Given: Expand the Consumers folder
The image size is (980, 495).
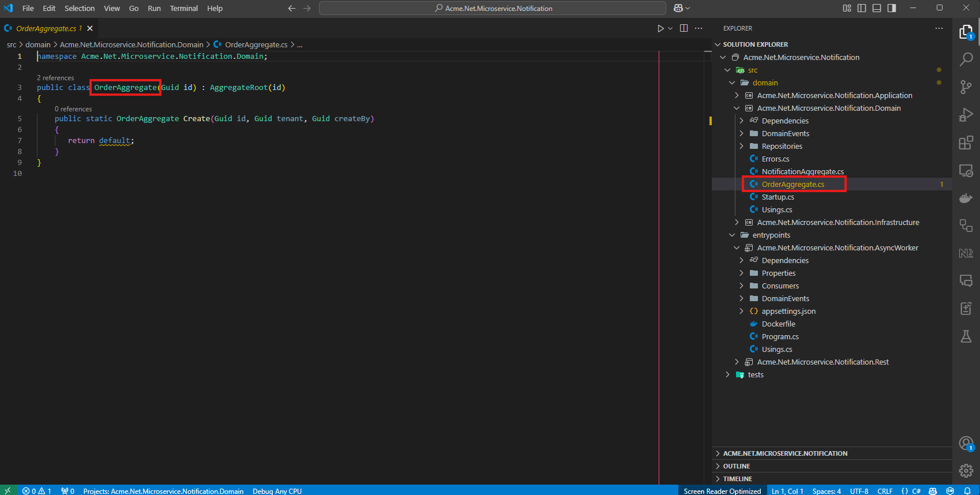Looking at the screenshot, I should pyautogui.click(x=741, y=286).
